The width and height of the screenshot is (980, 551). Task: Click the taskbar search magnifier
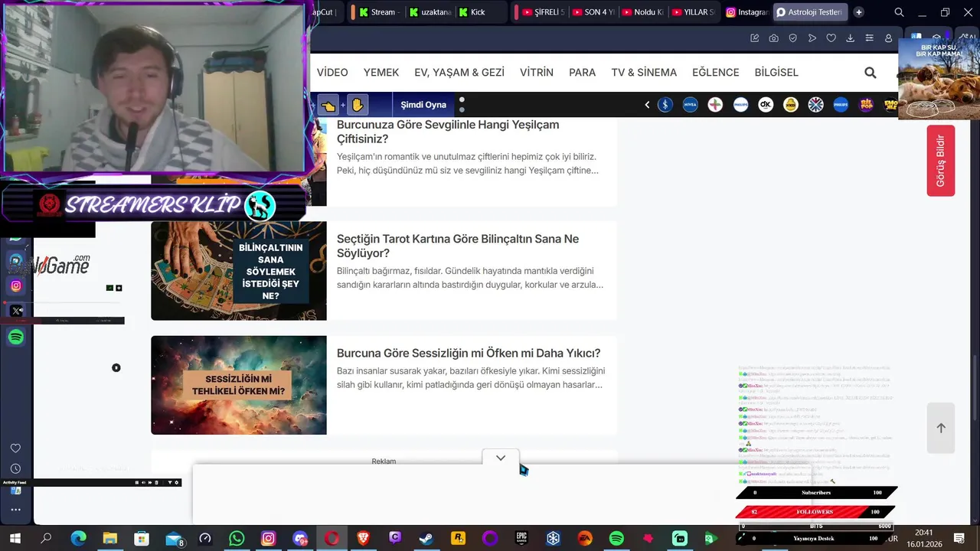coord(46,539)
